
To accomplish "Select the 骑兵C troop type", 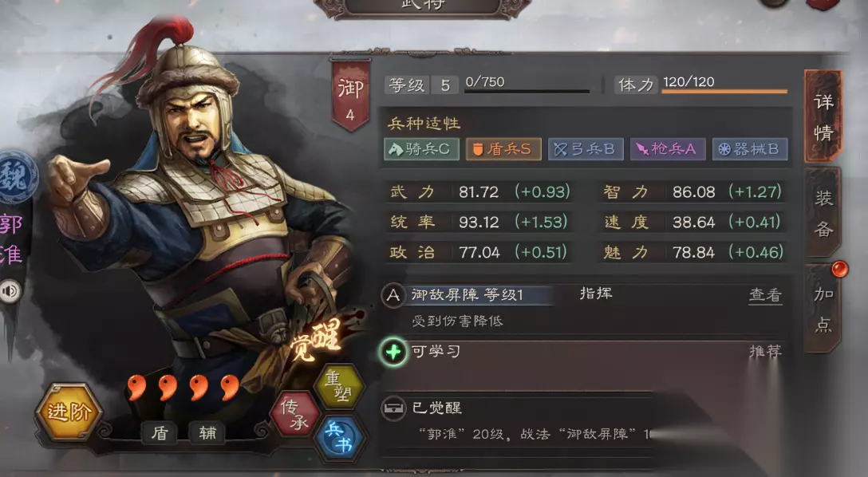I will click(421, 149).
